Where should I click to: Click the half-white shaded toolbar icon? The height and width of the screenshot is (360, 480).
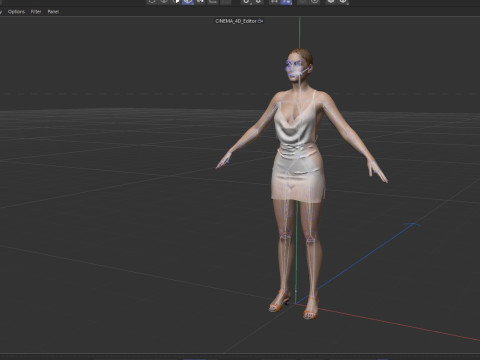pos(176,2)
